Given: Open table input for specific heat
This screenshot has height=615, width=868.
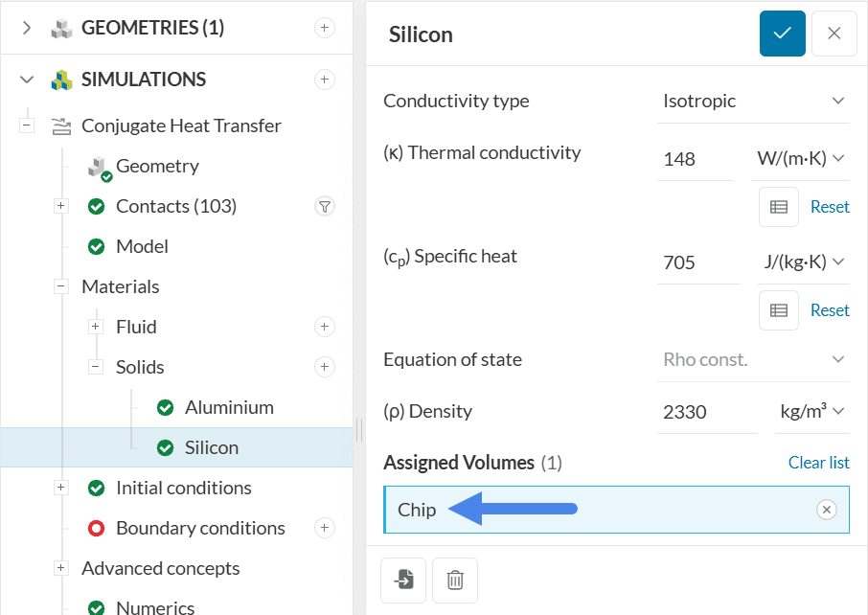Looking at the screenshot, I should 778,310.
